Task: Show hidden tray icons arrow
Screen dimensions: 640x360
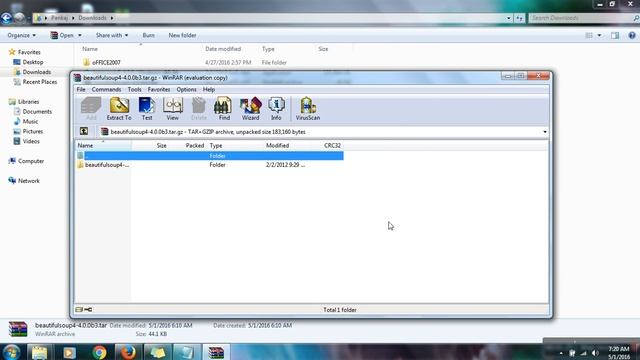Action: pyautogui.click(x=561, y=353)
